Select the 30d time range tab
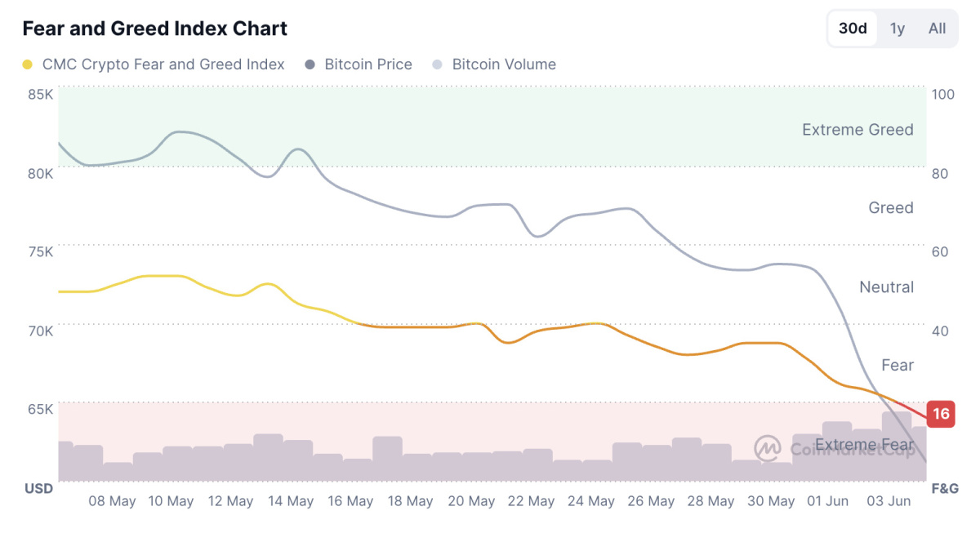Viewport: 980px width, 533px height. [x=853, y=29]
